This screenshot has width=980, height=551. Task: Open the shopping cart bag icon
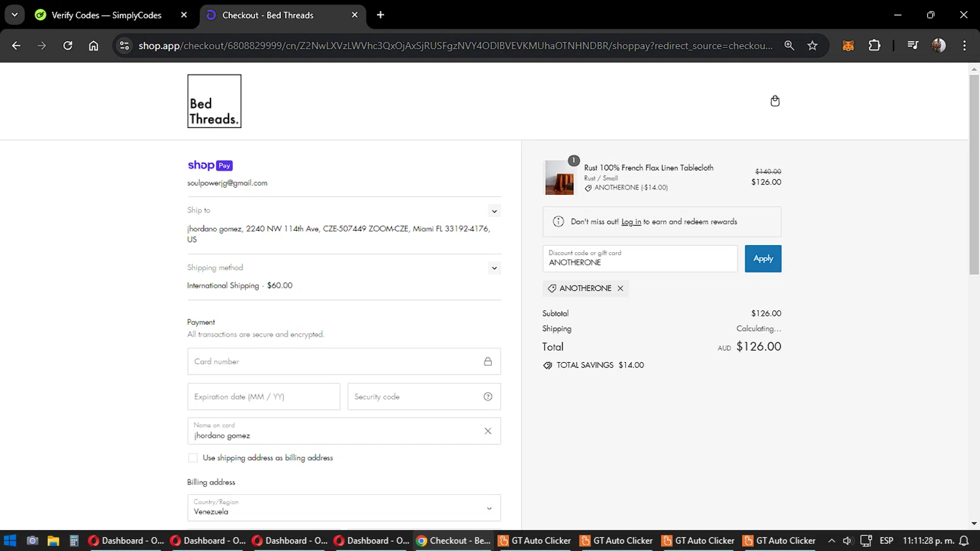(775, 101)
